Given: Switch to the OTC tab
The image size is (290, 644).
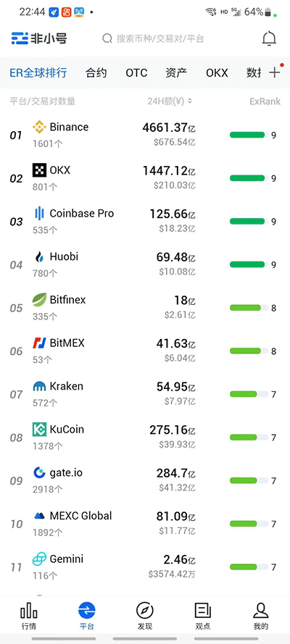Looking at the screenshot, I should point(136,73).
